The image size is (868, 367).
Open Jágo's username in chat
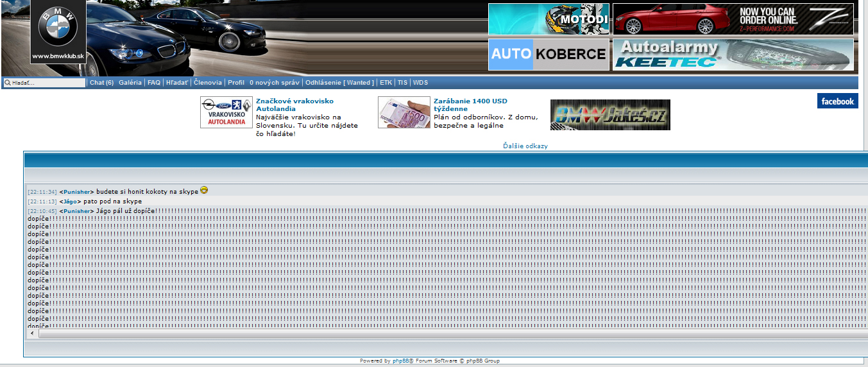70,201
